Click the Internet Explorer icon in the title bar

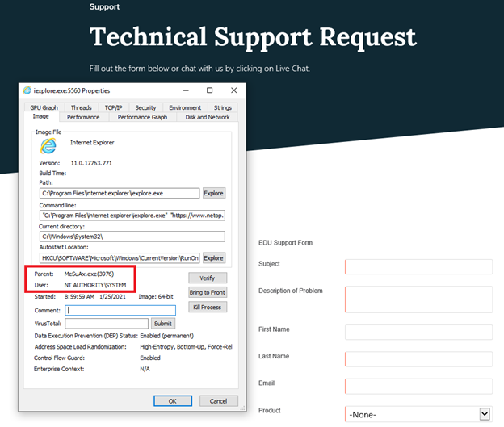coord(27,90)
